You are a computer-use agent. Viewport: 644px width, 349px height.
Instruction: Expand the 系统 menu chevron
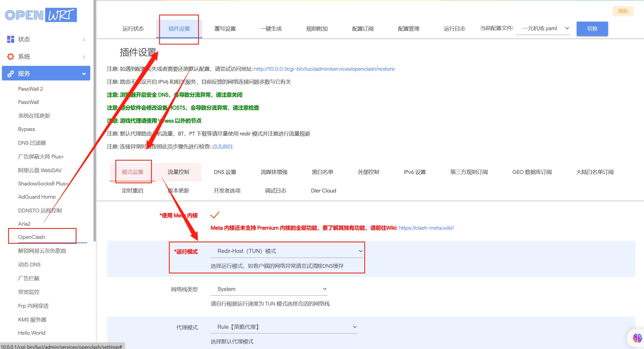click(x=84, y=57)
